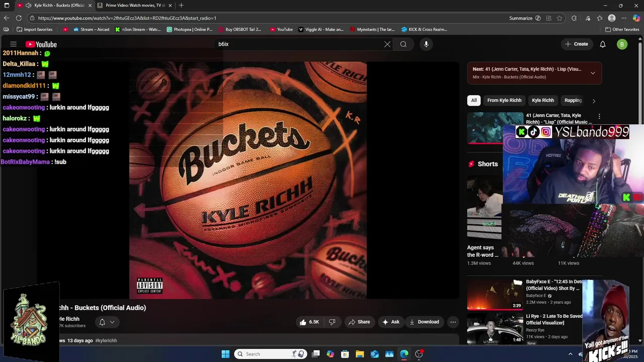The height and width of the screenshot is (362, 644).
Task: Add this page to favorites star
Action: point(559,18)
